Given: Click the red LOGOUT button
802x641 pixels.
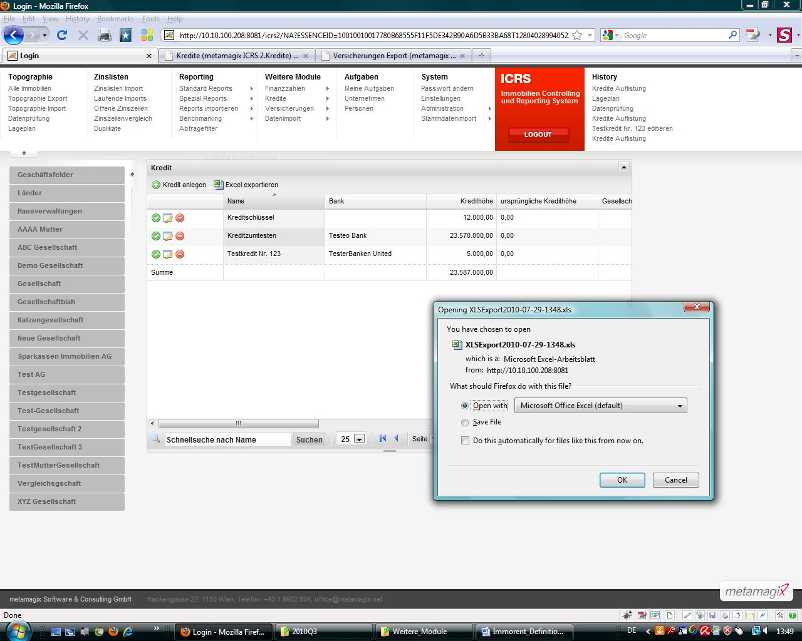Looking at the screenshot, I should [538, 134].
